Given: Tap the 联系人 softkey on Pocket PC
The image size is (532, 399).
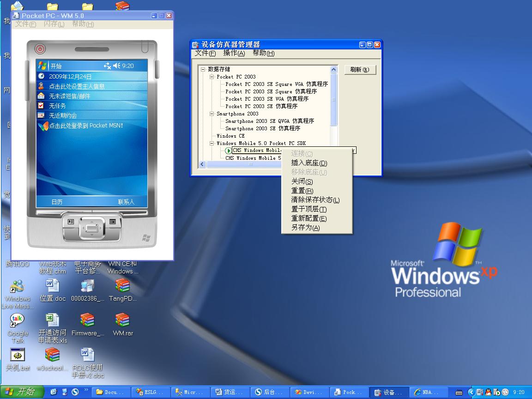Looking at the screenshot, I should click(126, 202).
